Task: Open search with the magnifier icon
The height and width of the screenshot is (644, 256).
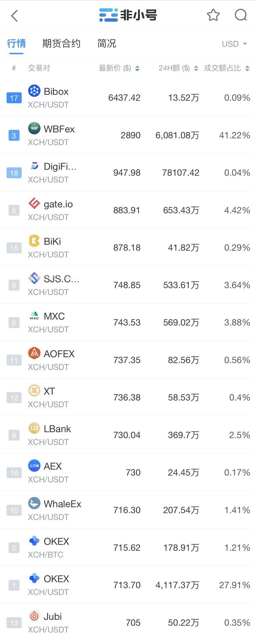Action: pos(241,15)
